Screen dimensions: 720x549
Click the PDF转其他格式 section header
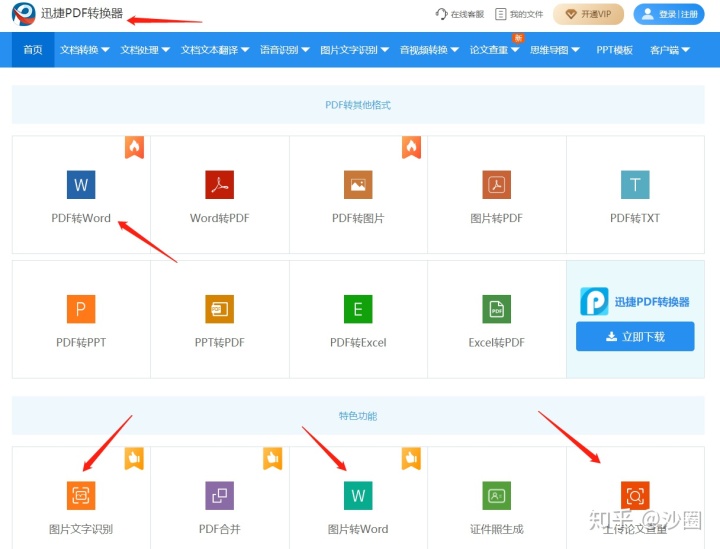pyautogui.click(x=358, y=105)
